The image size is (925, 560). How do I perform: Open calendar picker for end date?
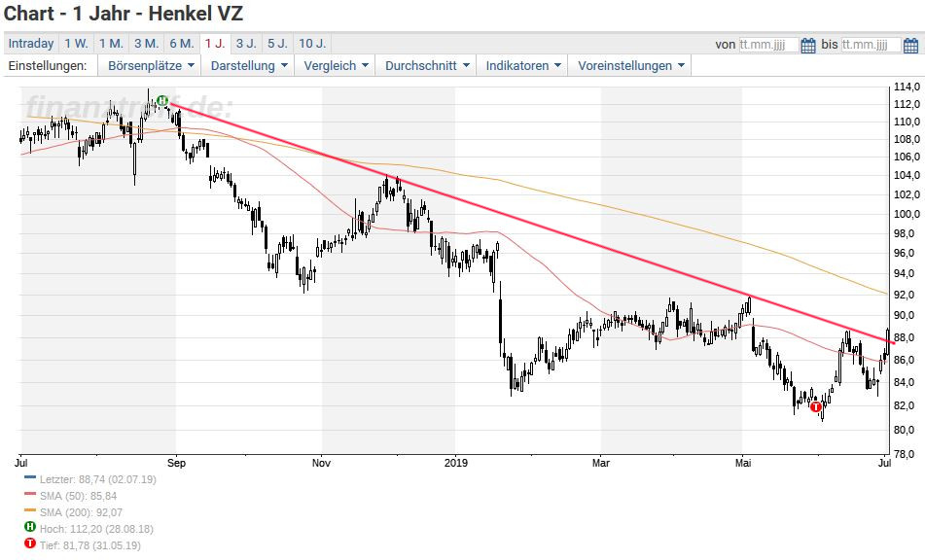[910, 45]
